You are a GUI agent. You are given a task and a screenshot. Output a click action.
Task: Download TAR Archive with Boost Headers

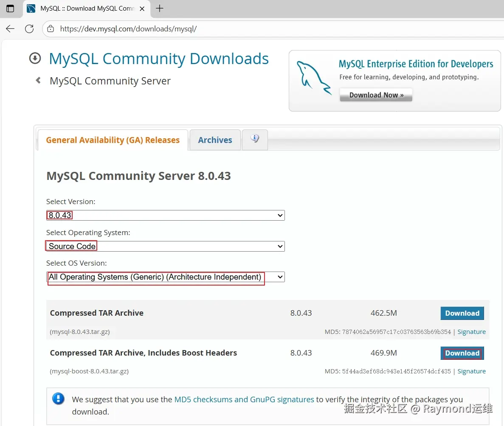462,353
